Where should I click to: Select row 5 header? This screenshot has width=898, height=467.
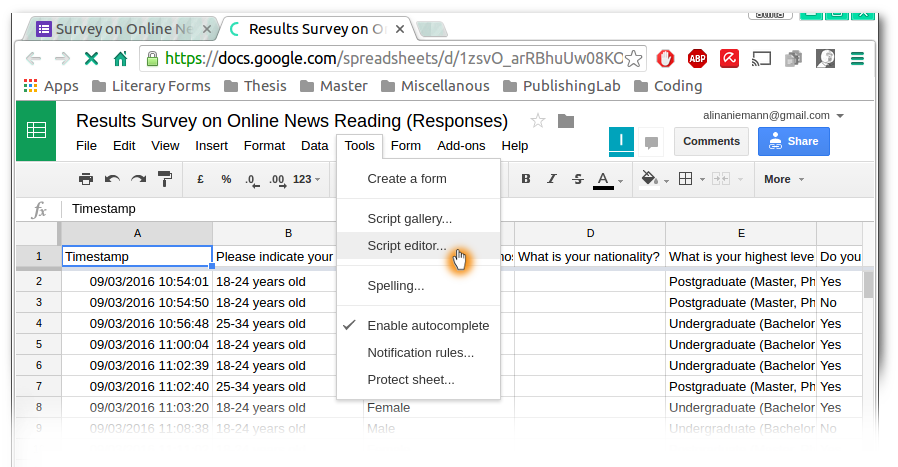38,344
